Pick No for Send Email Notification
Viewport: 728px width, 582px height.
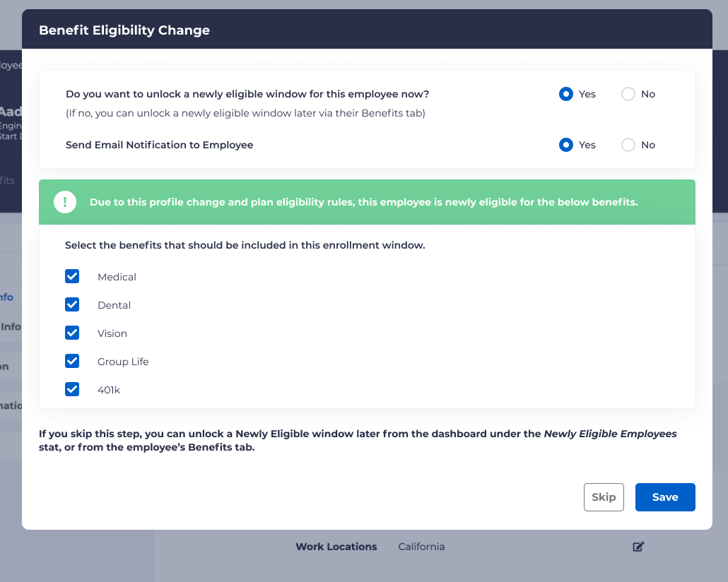(x=628, y=145)
